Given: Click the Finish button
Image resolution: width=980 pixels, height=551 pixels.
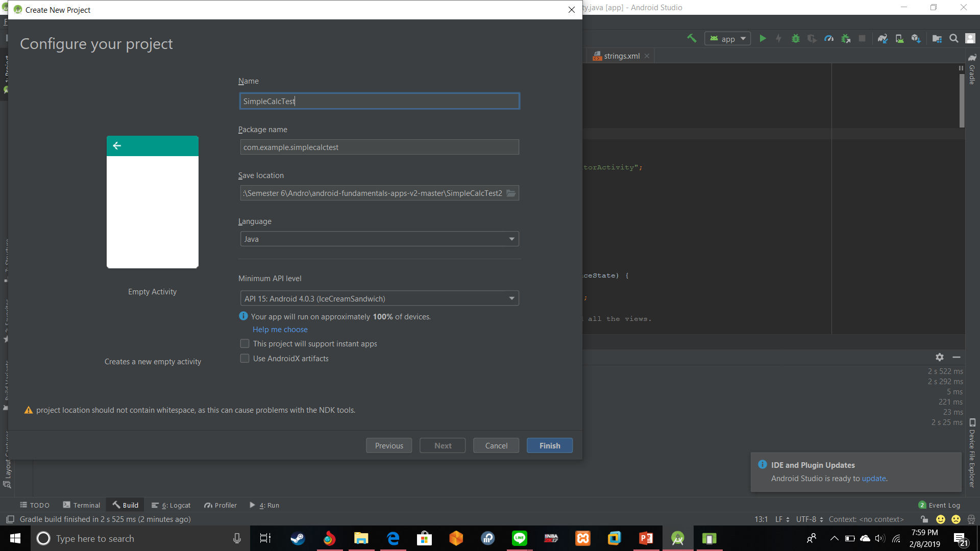Looking at the screenshot, I should pyautogui.click(x=549, y=445).
